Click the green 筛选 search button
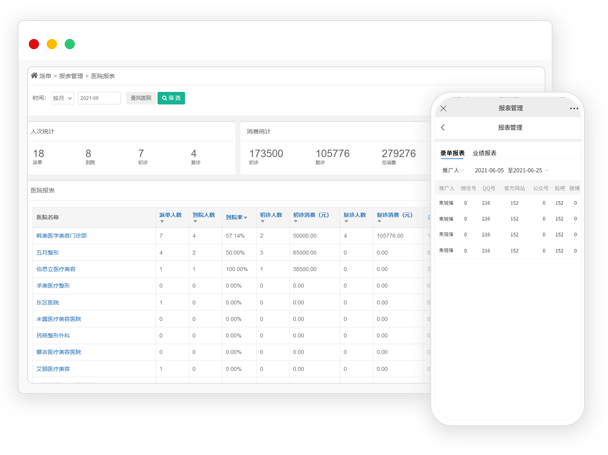The image size is (608, 455). 171,98
